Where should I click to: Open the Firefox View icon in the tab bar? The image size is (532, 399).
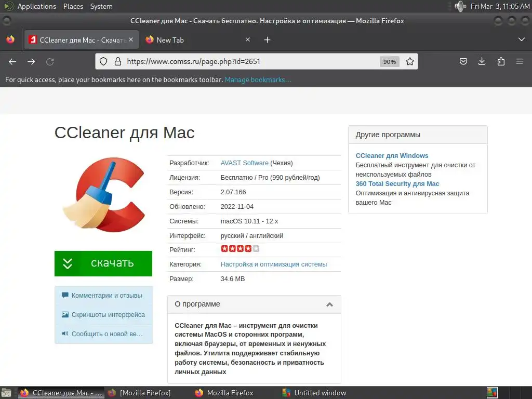[10, 39]
